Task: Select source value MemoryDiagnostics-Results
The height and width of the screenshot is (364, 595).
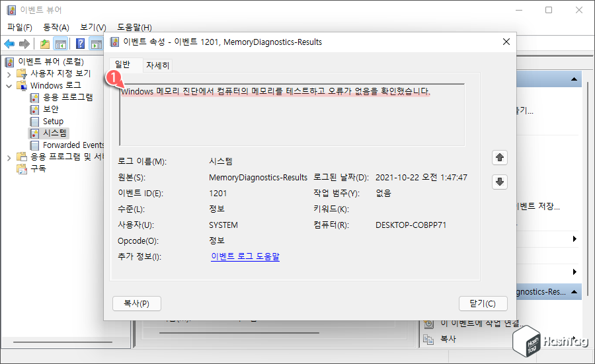Action: pos(258,178)
